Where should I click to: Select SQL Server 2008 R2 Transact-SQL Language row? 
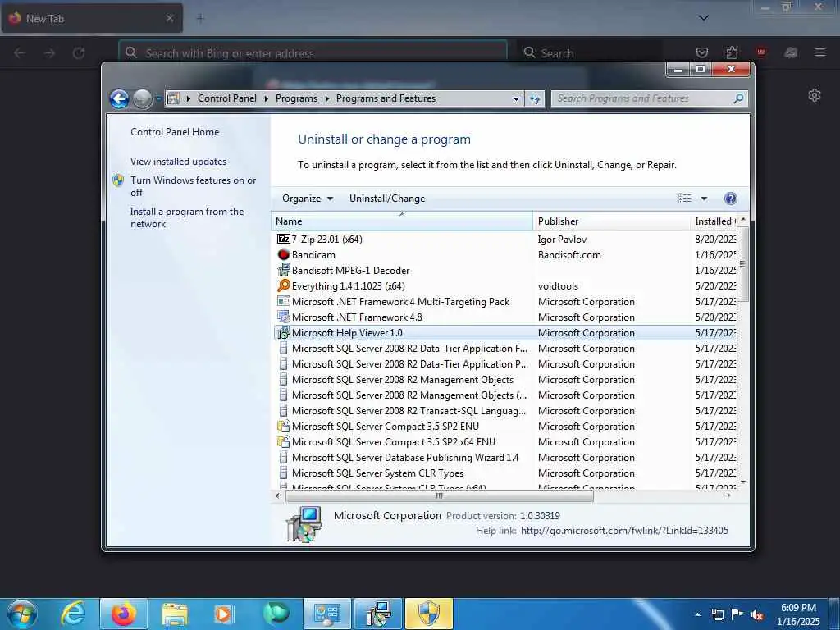[505, 411]
